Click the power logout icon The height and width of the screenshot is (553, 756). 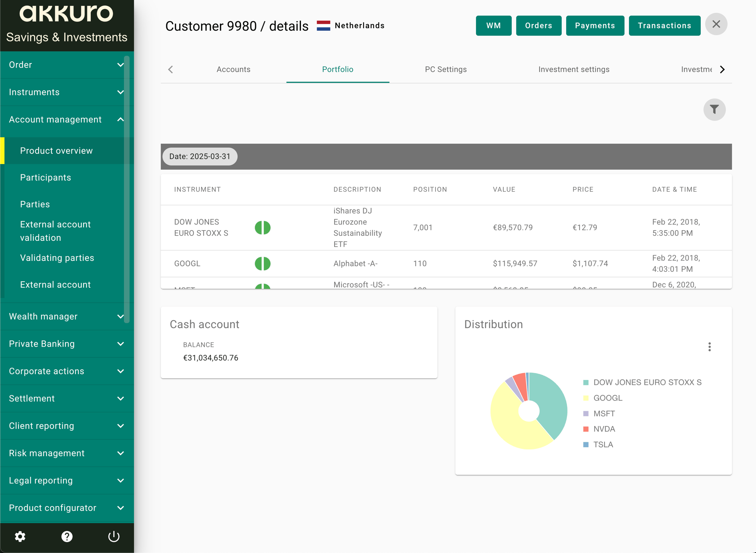pos(114,536)
